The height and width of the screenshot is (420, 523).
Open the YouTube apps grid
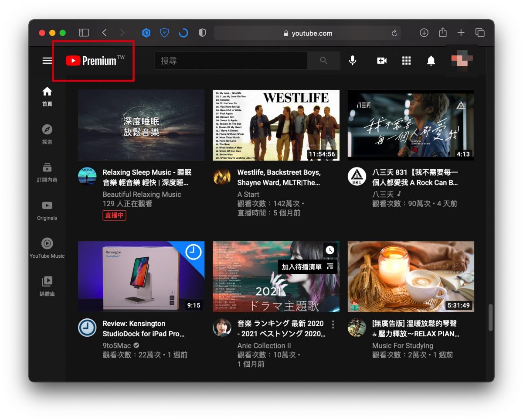pyautogui.click(x=406, y=61)
